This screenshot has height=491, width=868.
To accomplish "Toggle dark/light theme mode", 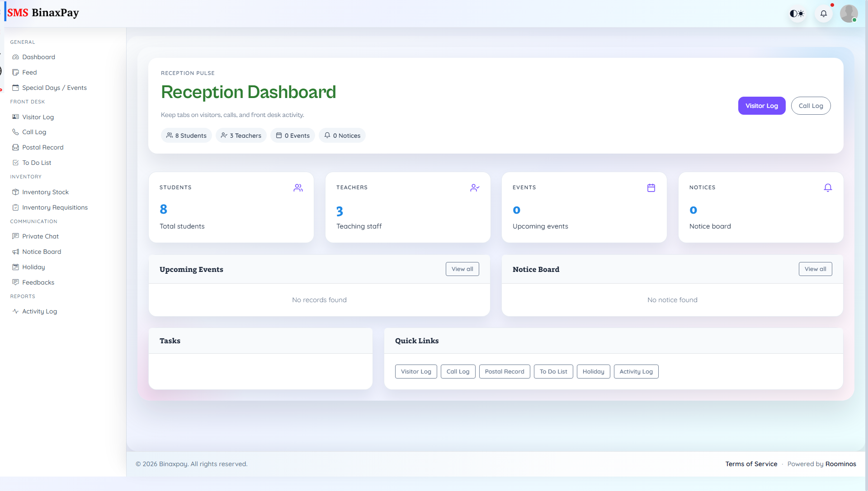I will pos(797,14).
